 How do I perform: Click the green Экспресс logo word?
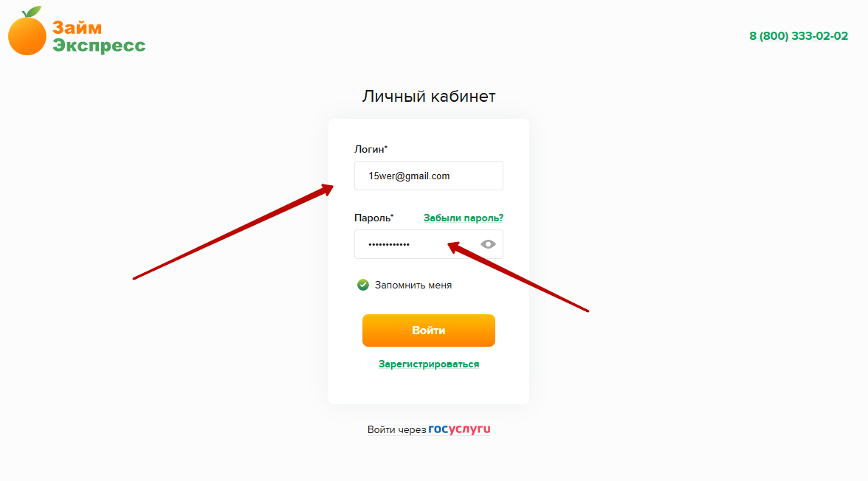[x=99, y=46]
